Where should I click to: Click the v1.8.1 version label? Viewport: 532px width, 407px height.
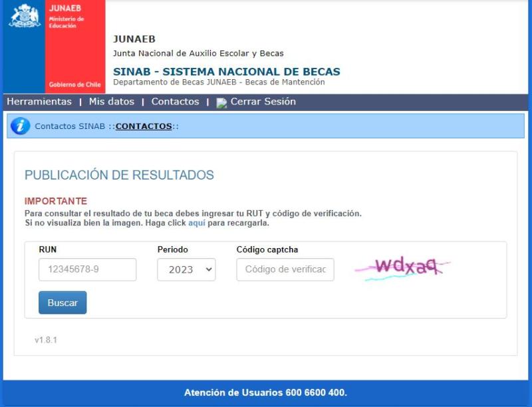46,340
